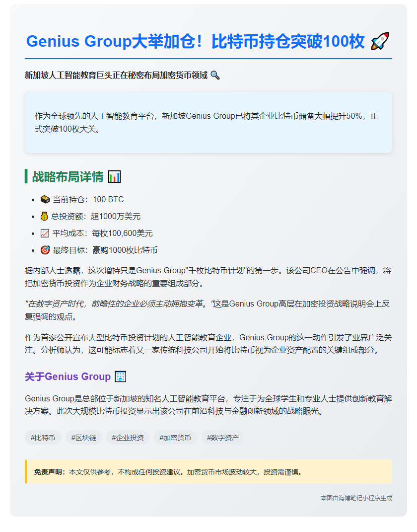The width and height of the screenshot is (417, 532).
Task: Click the paragraph starting 作为首家公开宣布
Action: point(208,344)
